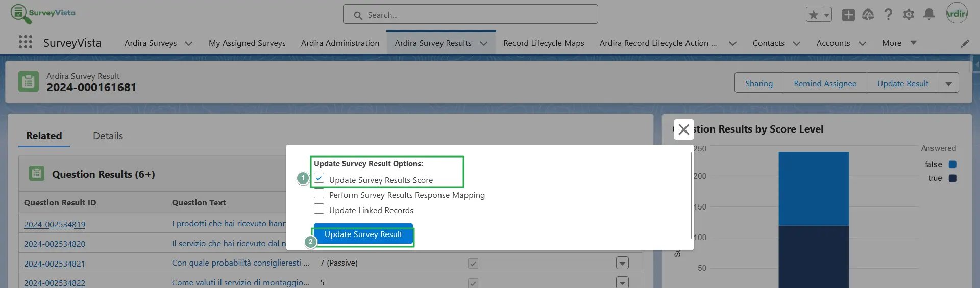The image size is (980, 288).
Task: Open question result 2024-002534819
Action: tap(55, 224)
